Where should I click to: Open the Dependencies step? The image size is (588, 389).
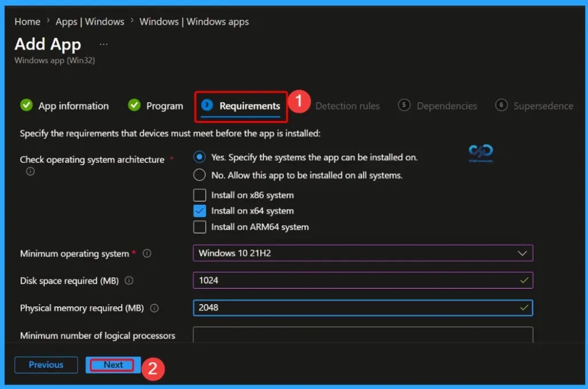[438, 106]
